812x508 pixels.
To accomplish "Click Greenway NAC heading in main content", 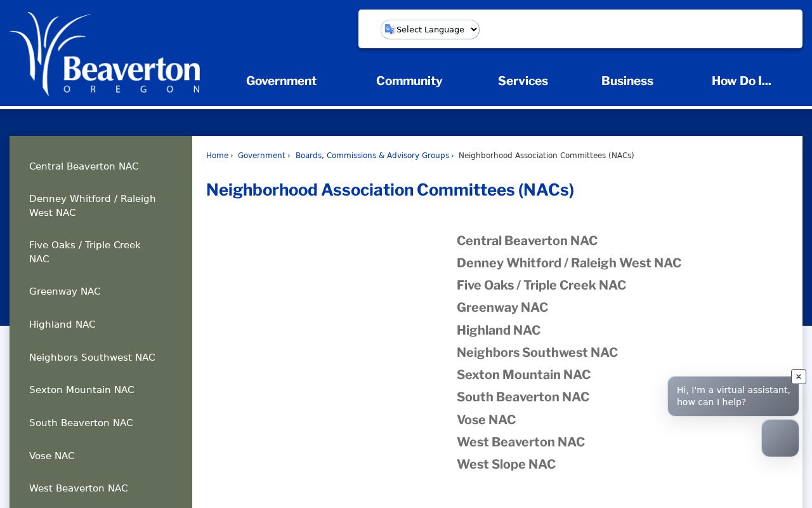I will [x=502, y=307].
